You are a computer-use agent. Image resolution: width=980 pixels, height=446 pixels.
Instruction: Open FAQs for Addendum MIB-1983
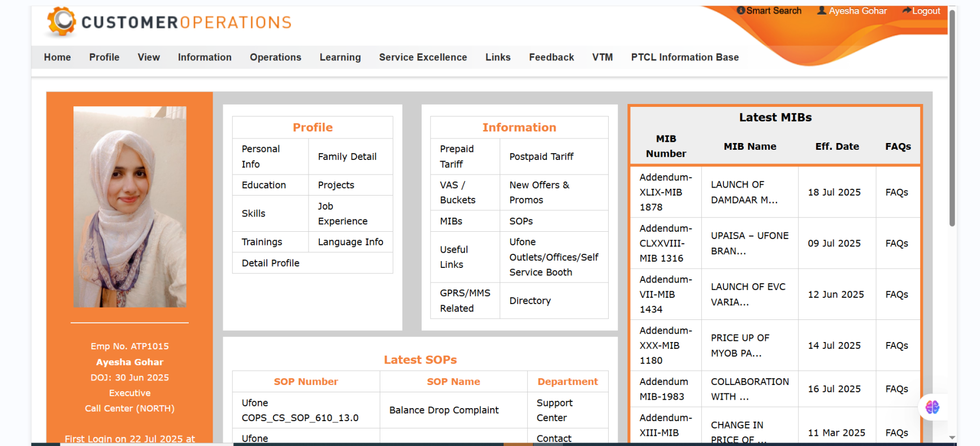[897, 389]
